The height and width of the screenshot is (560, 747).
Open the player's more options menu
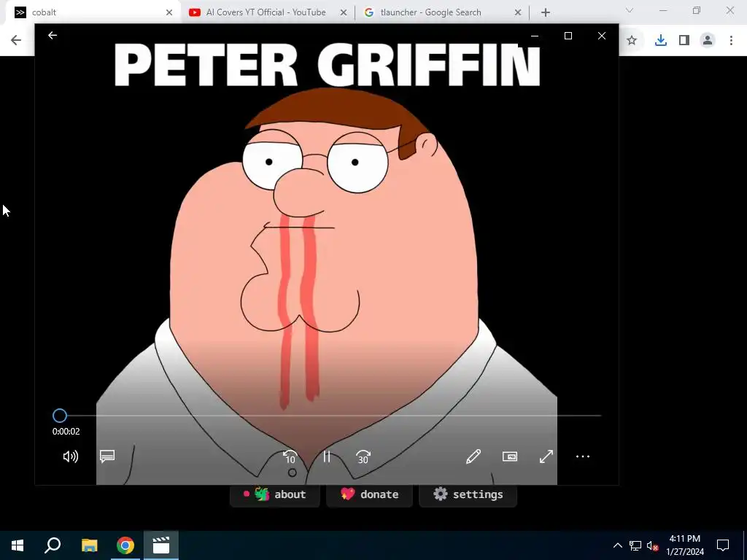tap(583, 456)
